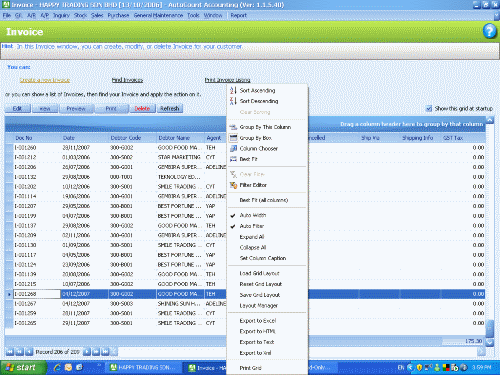The height and width of the screenshot is (375, 500).
Task: Click the scroll-down arrow of the grid
Action: tap(489, 342)
